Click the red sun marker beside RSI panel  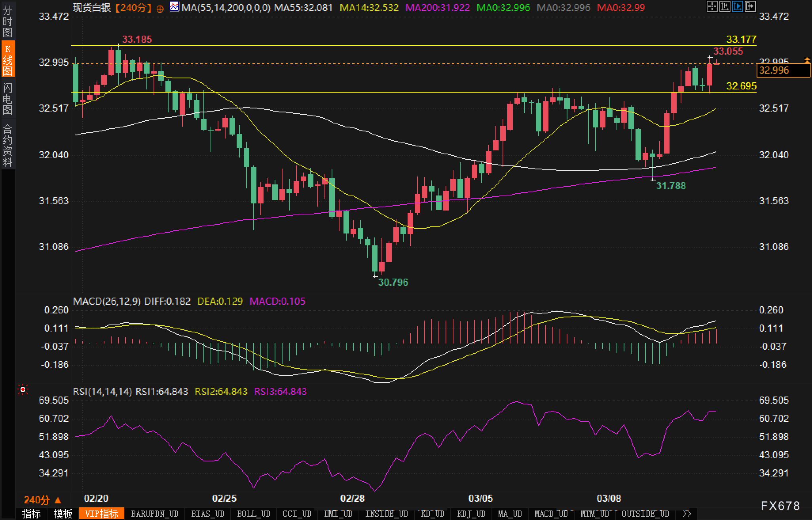pyautogui.click(x=23, y=390)
